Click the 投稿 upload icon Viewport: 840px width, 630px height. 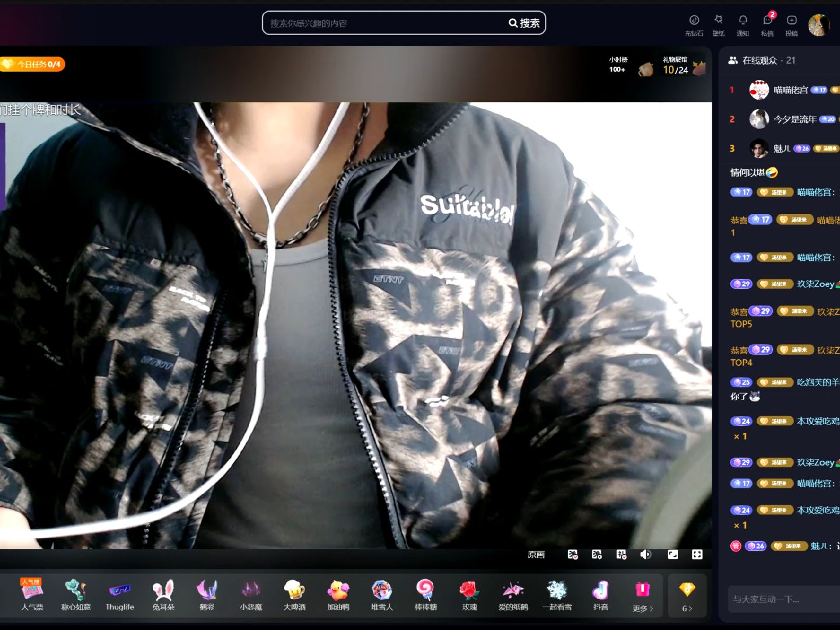792,26
